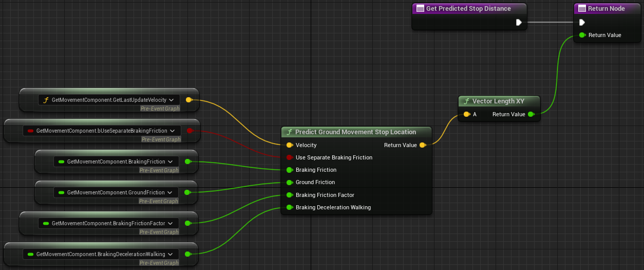This screenshot has width=644, height=270.
Task: Click the BrakingFrictionFactor node's green output pin
Action: tap(187, 223)
